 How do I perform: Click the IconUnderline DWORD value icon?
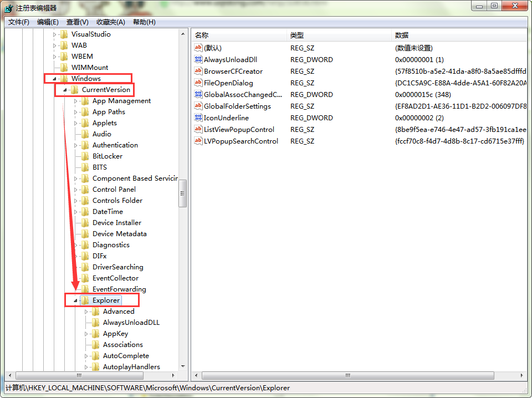click(x=198, y=118)
